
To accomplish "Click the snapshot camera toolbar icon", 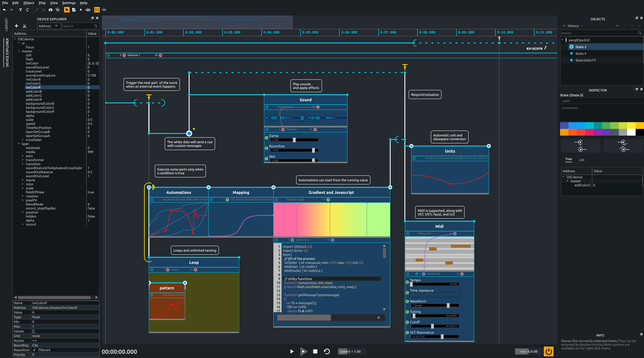I will pos(51,10).
